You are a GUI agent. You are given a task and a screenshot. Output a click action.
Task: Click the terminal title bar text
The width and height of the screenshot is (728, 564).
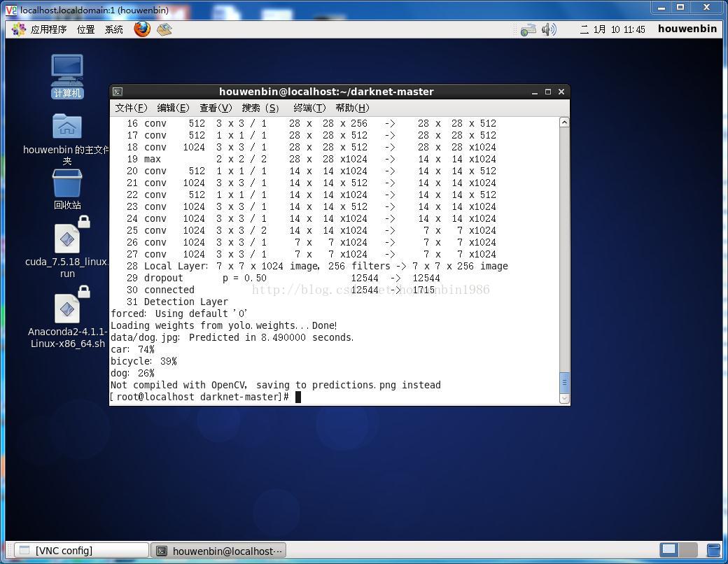pos(326,92)
